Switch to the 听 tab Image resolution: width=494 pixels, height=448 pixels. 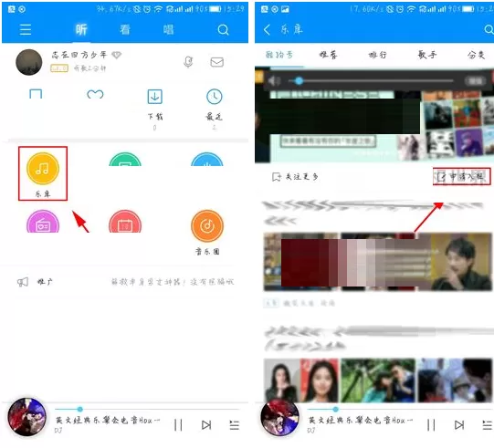81,29
